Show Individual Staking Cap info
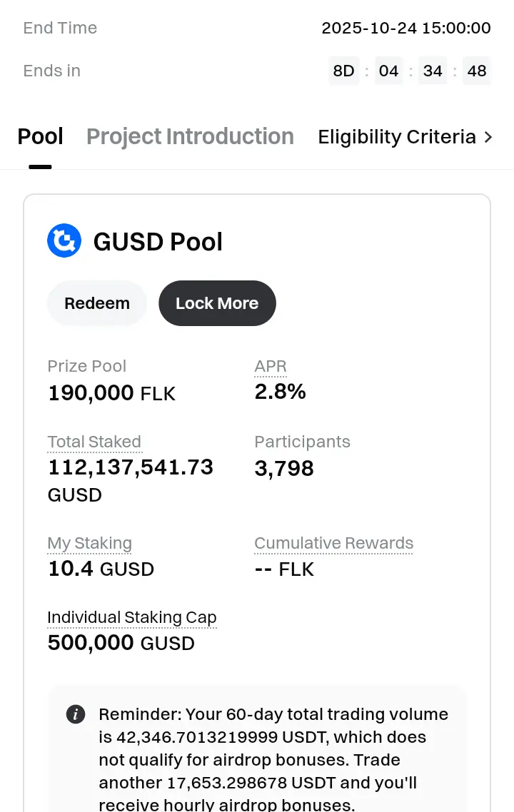The height and width of the screenshot is (812, 514). coord(131,618)
